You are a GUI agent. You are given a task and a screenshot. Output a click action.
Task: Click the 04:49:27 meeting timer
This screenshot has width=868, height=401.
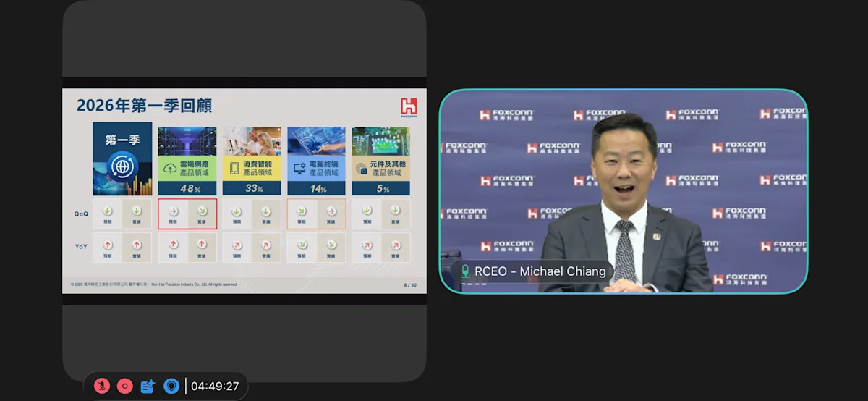pyautogui.click(x=215, y=387)
